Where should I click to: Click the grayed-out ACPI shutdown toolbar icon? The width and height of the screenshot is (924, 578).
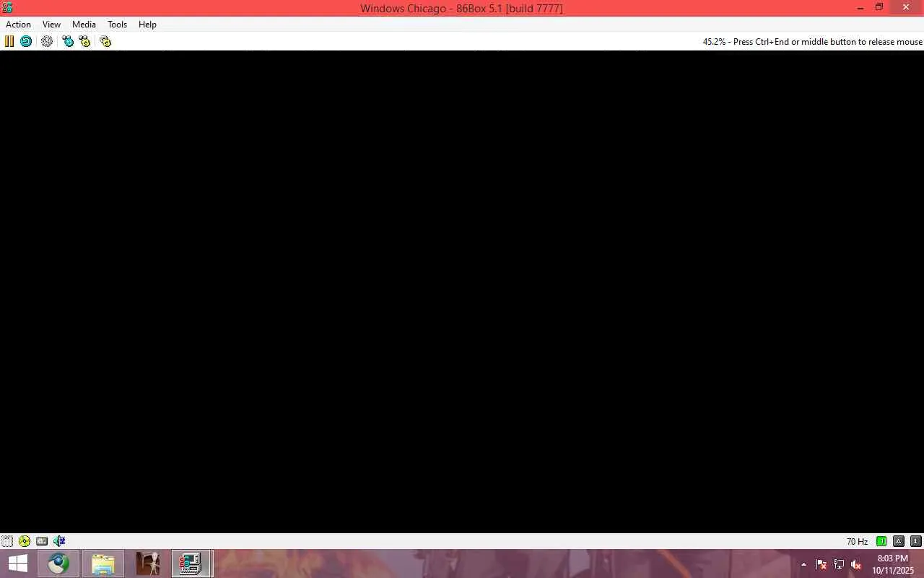(x=47, y=41)
